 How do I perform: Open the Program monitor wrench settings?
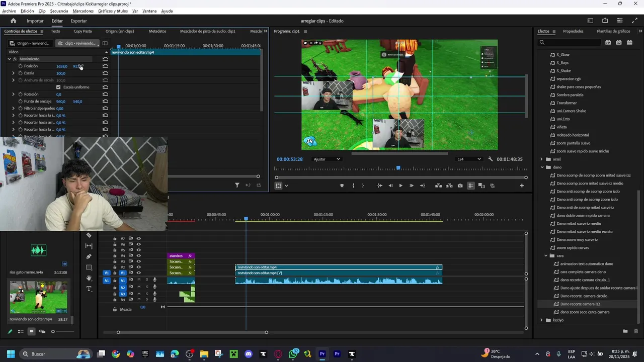[491, 159]
